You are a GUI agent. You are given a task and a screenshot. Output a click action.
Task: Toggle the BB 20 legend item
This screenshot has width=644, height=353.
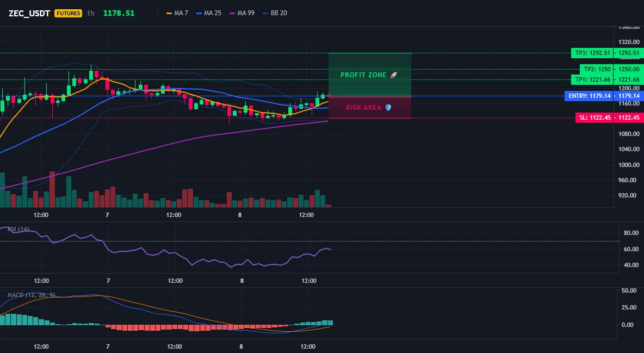(x=275, y=13)
